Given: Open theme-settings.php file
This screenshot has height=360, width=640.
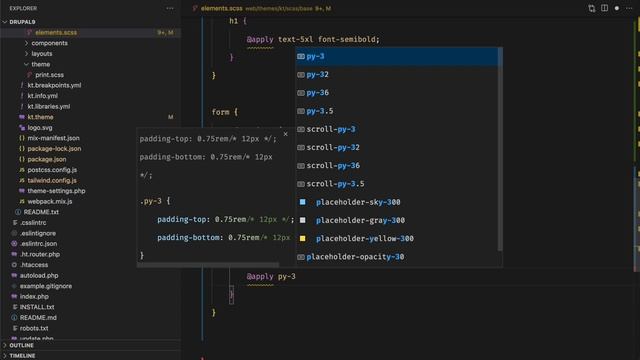Looking at the screenshot, I should 56,191.
